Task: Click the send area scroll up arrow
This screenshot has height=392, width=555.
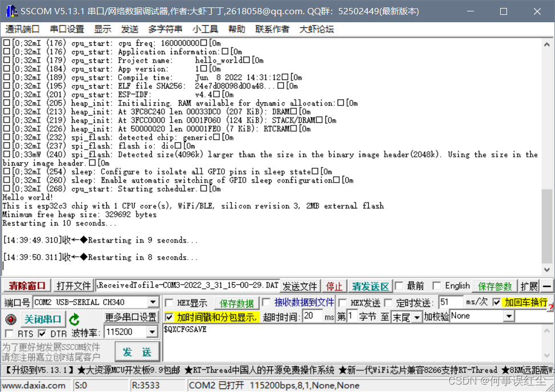Action: (547, 331)
